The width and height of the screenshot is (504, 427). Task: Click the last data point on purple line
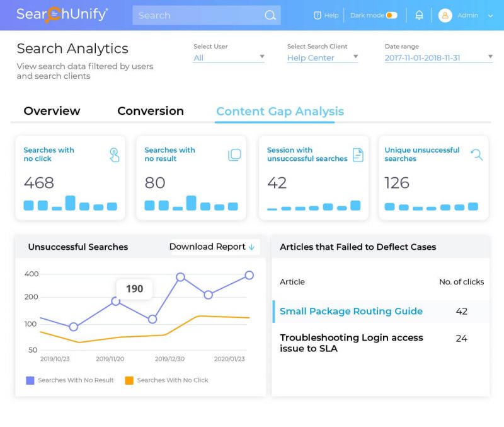click(x=249, y=275)
